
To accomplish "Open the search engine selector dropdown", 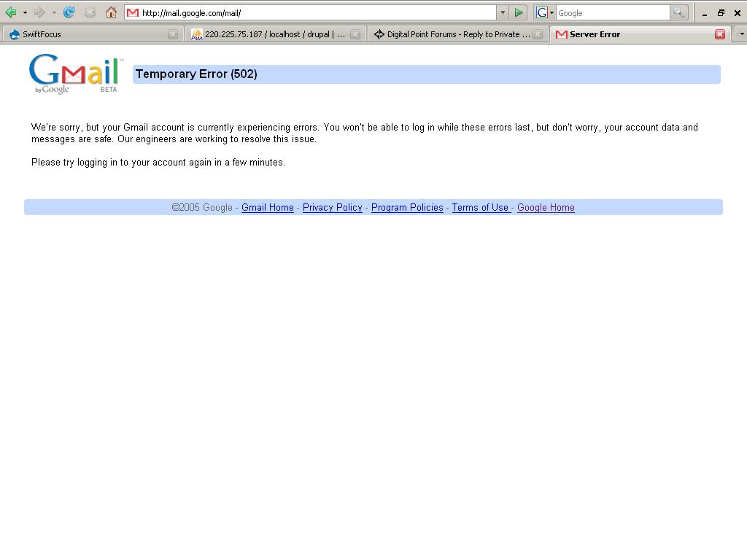I will click(544, 13).
